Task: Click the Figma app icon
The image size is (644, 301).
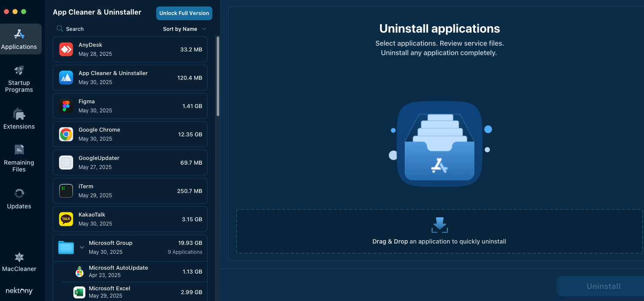Action: pos(66,106)
